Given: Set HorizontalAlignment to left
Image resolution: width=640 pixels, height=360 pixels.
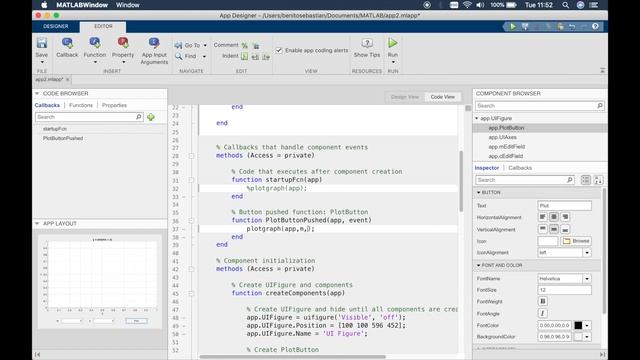Looking at the screenshot, I should click(542, 217).
